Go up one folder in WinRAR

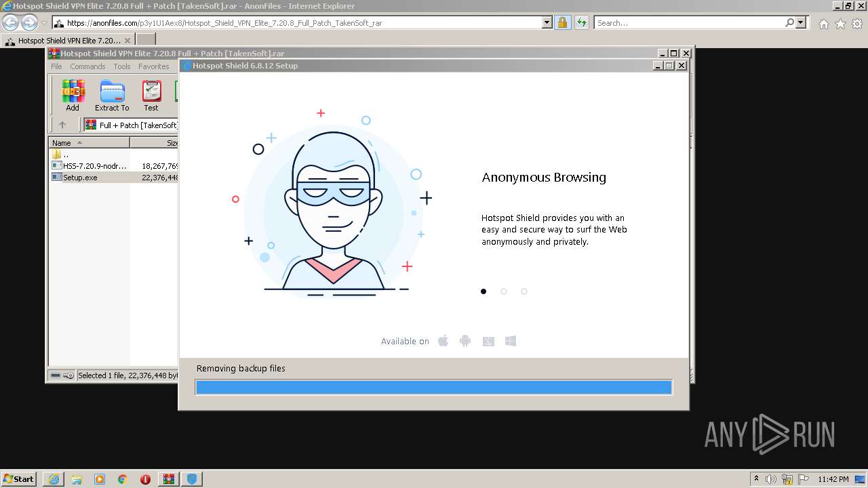tap(62, 125)
